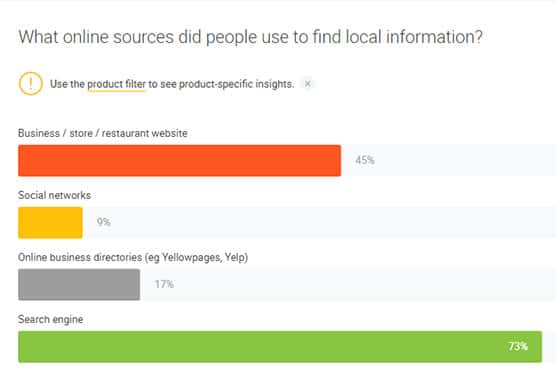Click the gray online directories bar
Viewport: 556px width, 385px height.
[79, 284]
